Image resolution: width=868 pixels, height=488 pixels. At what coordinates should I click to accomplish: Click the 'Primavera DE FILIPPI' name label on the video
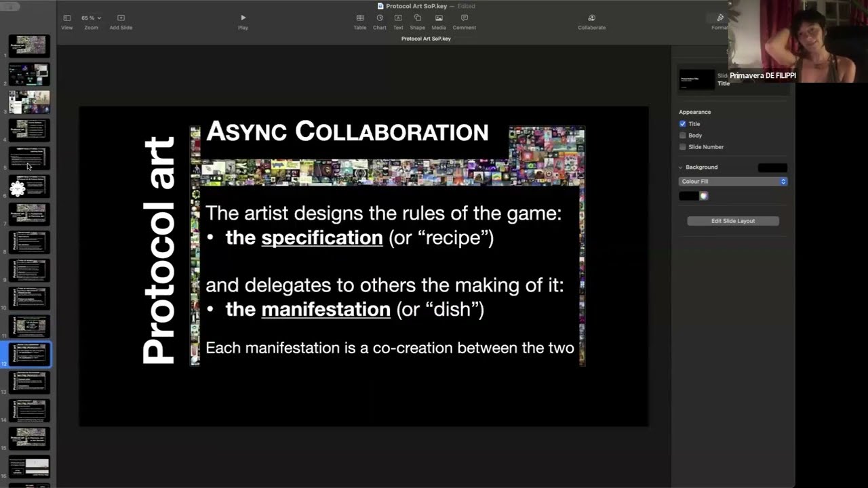[762, 76]
